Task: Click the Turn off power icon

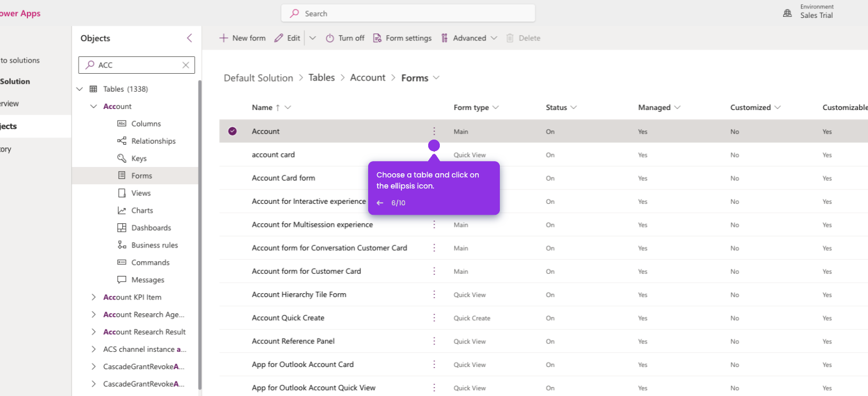Action: click(330, 38)
